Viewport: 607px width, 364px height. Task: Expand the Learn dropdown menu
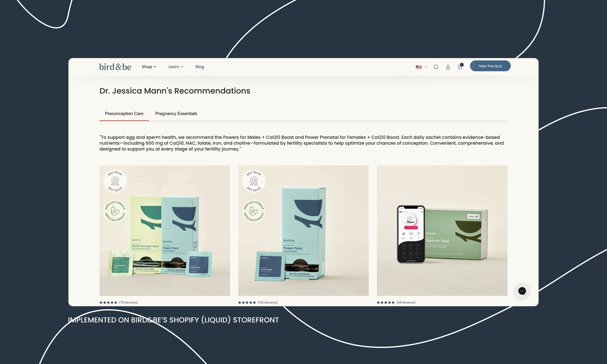176,67
